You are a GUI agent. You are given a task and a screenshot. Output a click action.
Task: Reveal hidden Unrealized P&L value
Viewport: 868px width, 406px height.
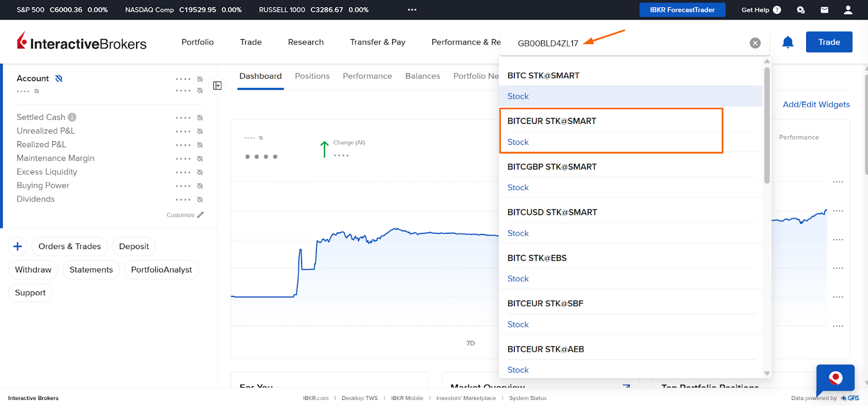click(200, 131)
